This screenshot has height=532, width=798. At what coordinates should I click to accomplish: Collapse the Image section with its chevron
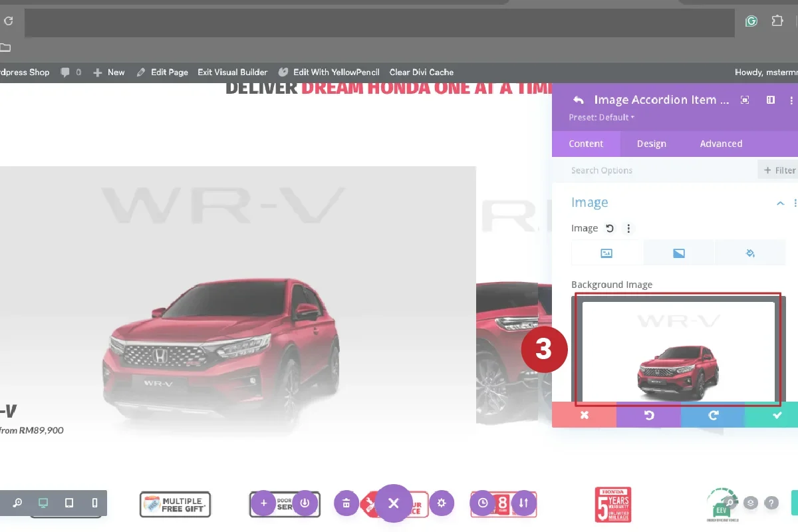pyautogui.click(x=780, y=203)
